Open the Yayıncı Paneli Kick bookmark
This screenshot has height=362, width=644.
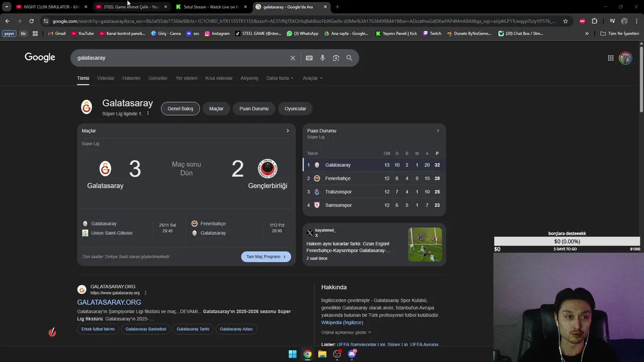coord(396,34)
